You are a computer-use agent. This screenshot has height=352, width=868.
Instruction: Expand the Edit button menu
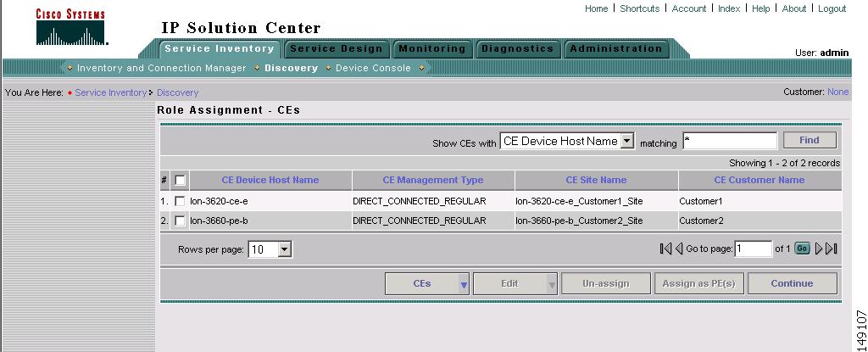pos(552,284)
